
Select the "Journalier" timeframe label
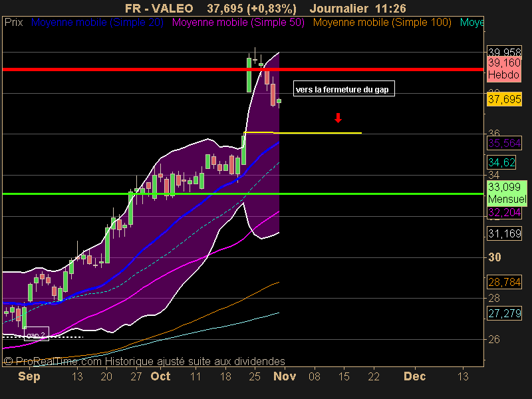coord(339,8)
